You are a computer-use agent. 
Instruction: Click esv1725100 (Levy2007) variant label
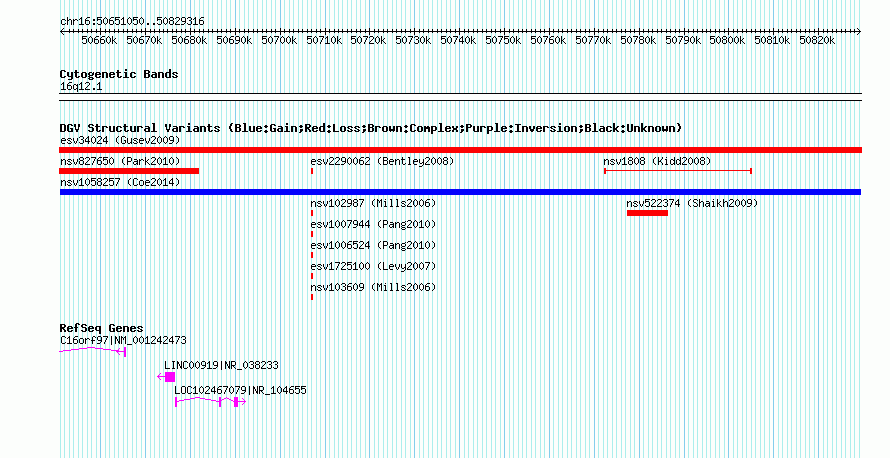tap(373, 266)
